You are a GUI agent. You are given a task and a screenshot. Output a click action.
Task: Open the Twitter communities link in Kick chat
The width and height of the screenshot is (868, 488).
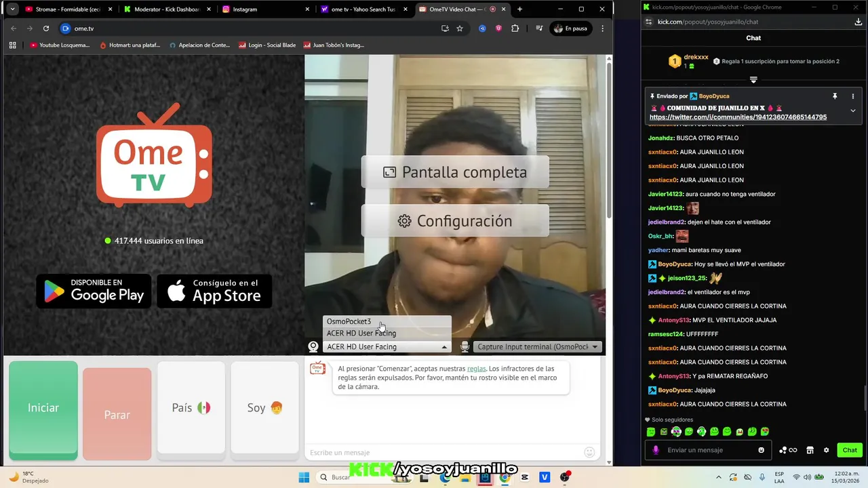(x=738, y=117)
